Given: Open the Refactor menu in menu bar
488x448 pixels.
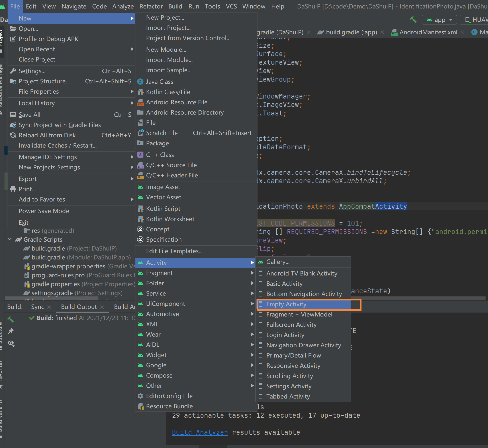Looking at the screenshot, I should [x=151, y=6].
